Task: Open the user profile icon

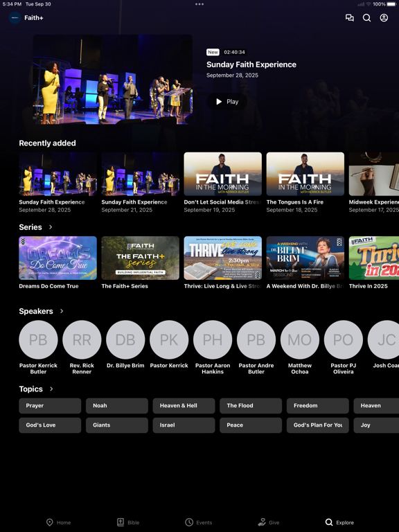Action: [384, 17]
